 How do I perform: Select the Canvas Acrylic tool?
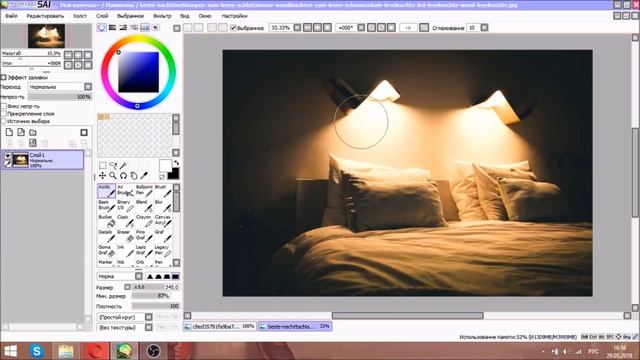[x=163, y=221]
